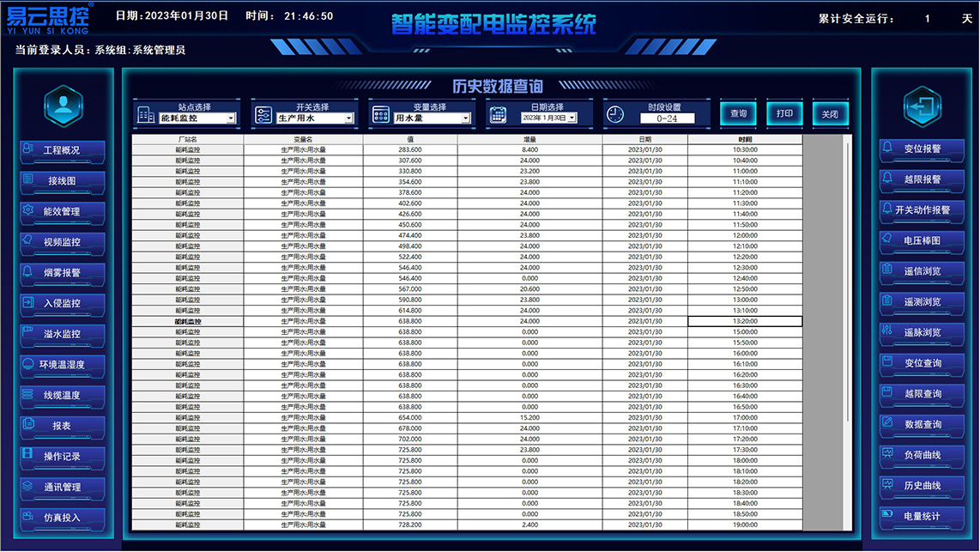This screenshot has width=980, height=552.
Task: Click the station selection building icon
Action: point(146,114)
